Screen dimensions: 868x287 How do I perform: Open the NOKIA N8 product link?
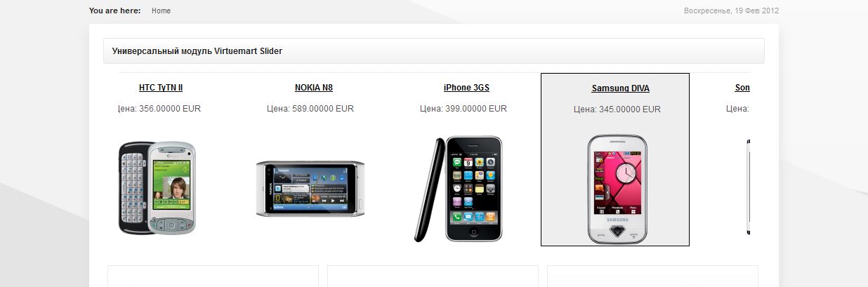(x=314, y=88)
